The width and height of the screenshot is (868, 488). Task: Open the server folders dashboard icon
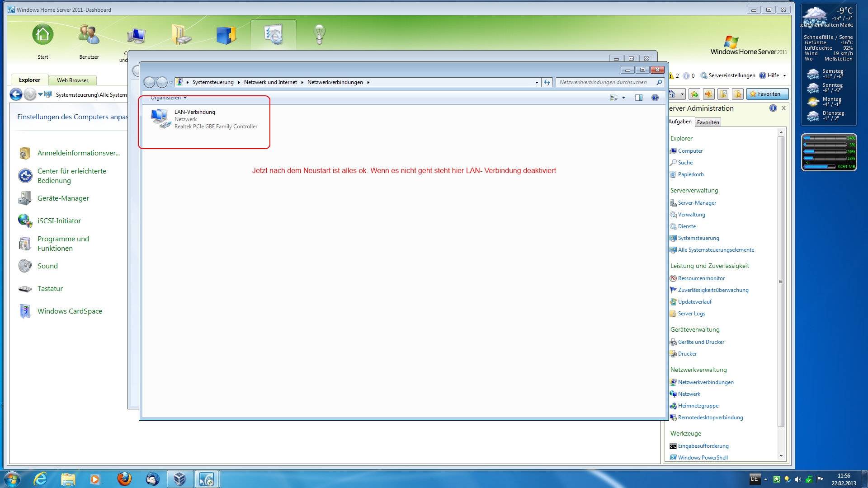pos(181,35)
